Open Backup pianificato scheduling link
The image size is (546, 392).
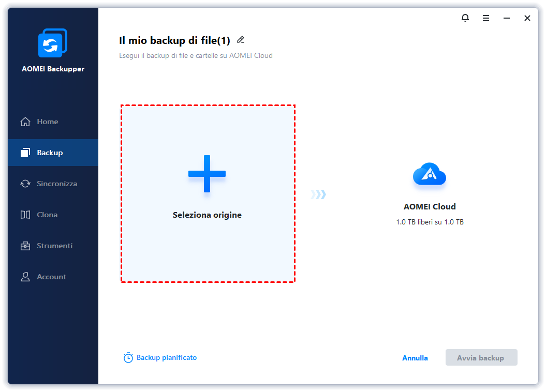tap(167, 357)
